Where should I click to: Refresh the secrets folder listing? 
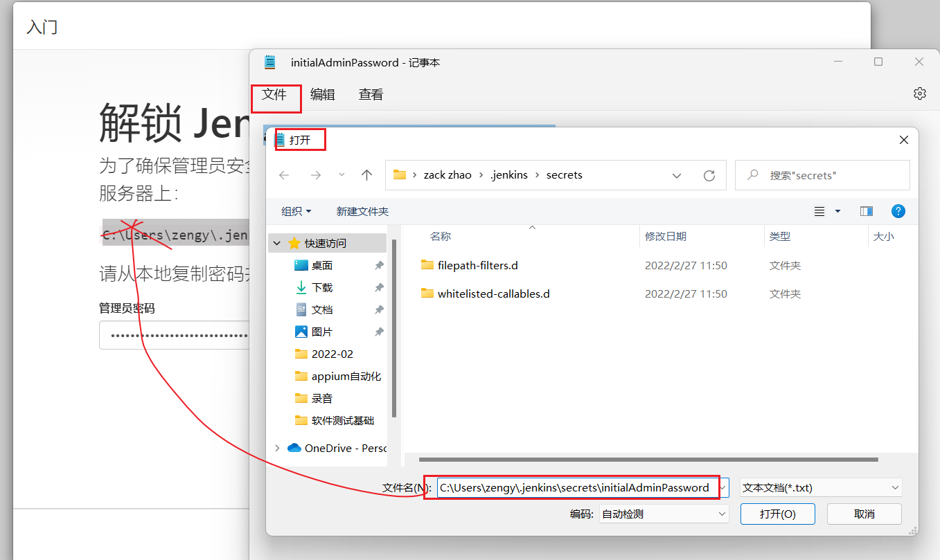pos(709,176)
